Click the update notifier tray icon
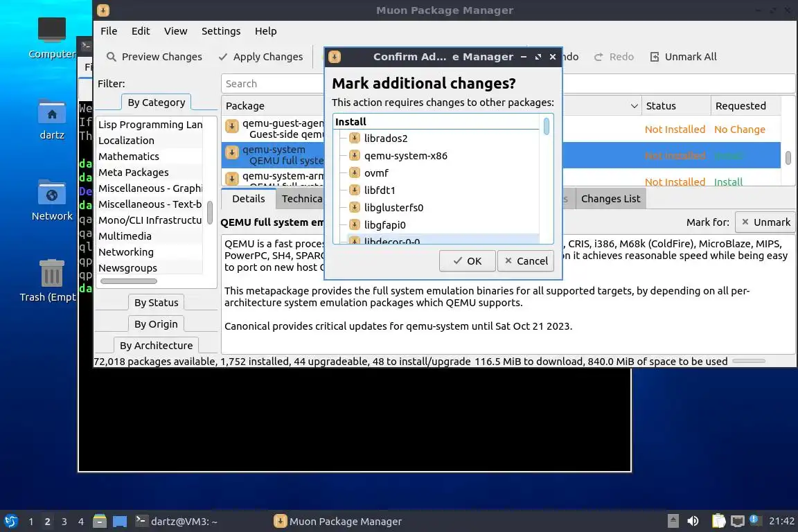Viewport: 798px width, 532px height. click(755, 520)
